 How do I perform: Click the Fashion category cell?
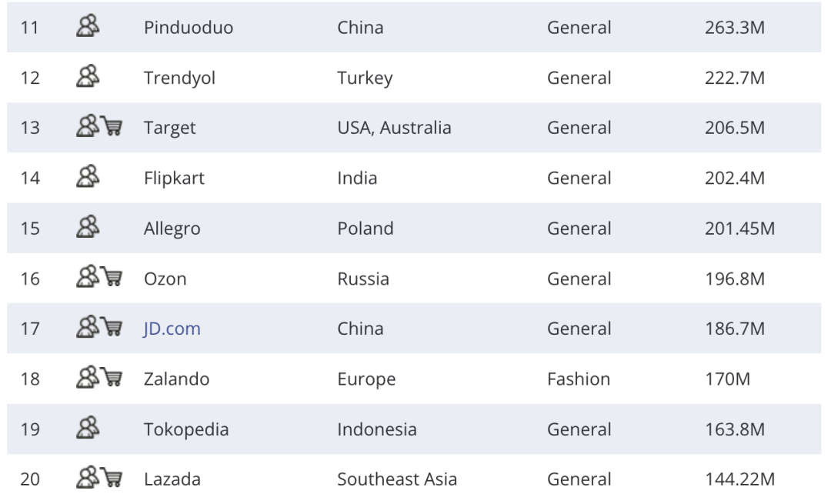pos(579,379)
